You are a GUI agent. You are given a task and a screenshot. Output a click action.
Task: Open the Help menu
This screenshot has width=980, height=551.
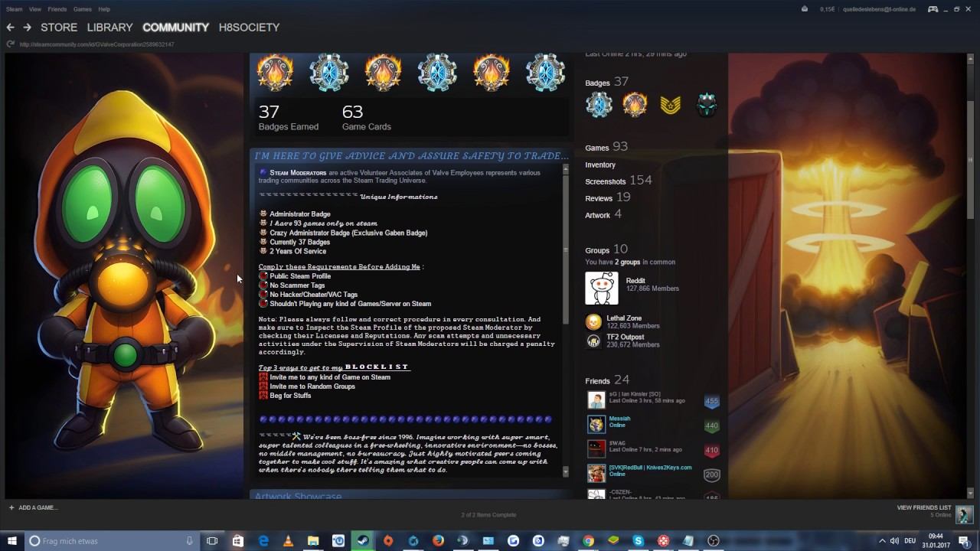(104, 9)
